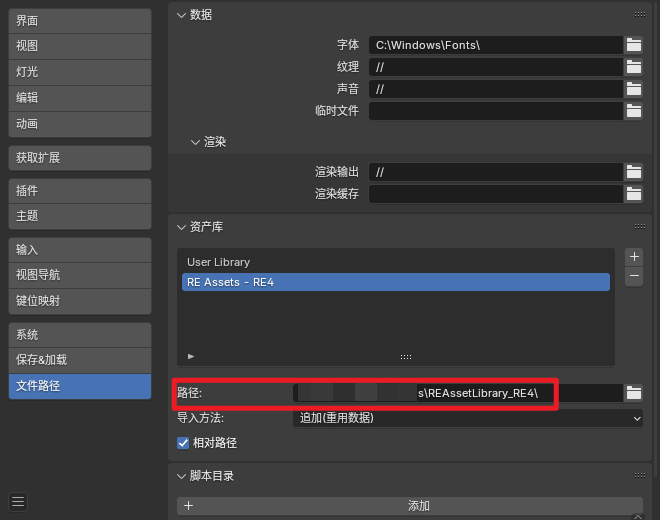Open the 视图导航 section
Image resolution: width=660 pixels, height=520 pixels.
coord(80,276)
